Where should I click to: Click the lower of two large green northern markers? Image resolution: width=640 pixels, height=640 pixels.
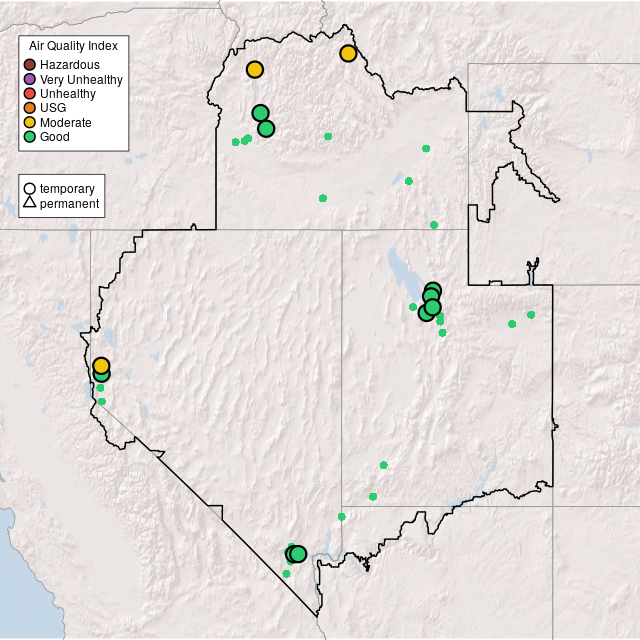pyautogui.click(x=266, y=128)
